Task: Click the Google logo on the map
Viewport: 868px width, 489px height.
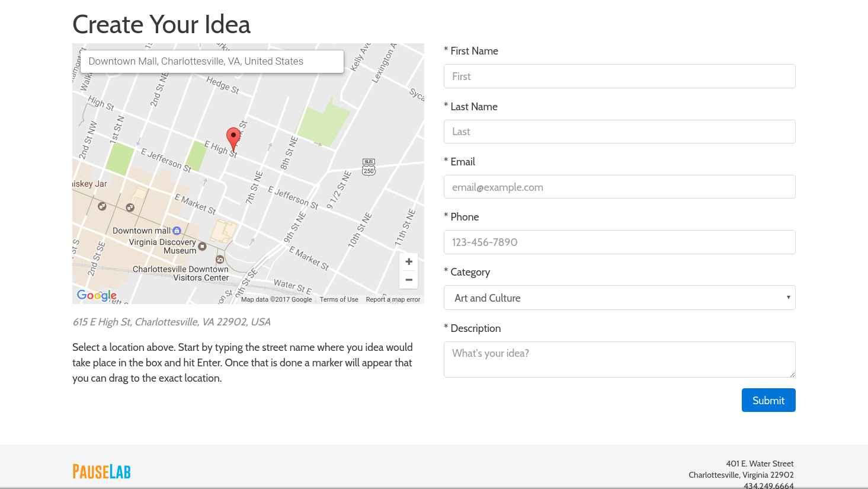Action: click(97, 295)
